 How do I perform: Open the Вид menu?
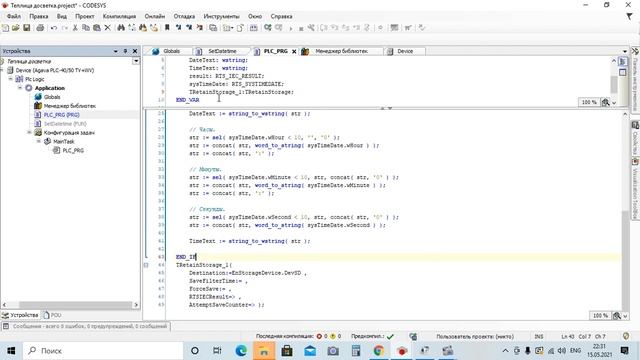[62, 16]
